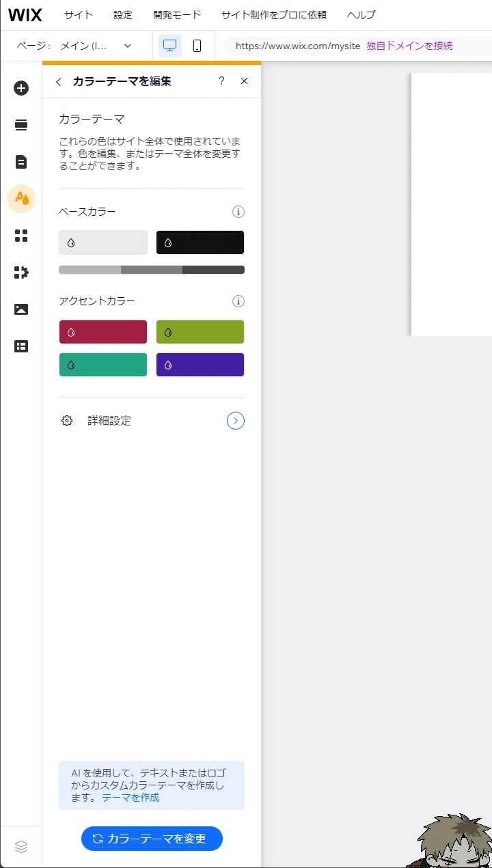Click the Add Elements plus icon
This screenshot has height=868, width=492.
point(21,88)
